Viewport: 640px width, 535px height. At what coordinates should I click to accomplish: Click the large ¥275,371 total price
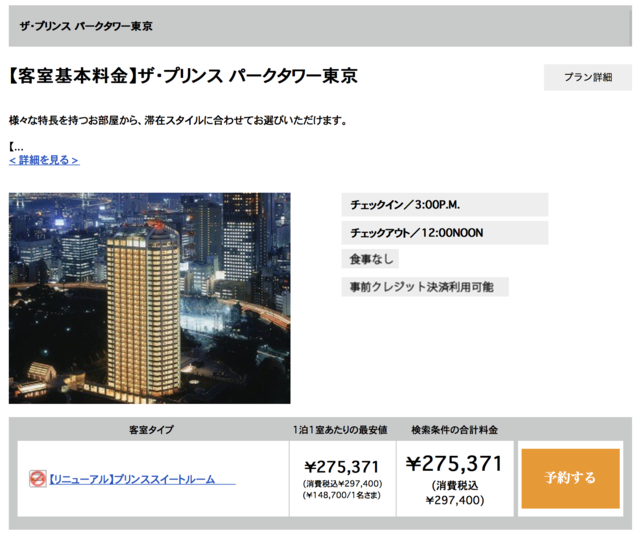(x=454, y=464)
